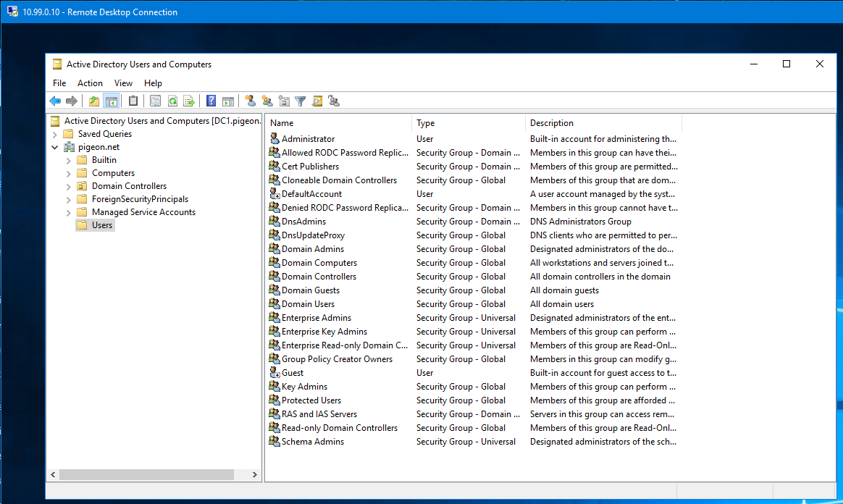The width and height of the screenshot is (843, 504).
Task: Select Domain Controllers folder label in tree
Action: click(129, 186)
